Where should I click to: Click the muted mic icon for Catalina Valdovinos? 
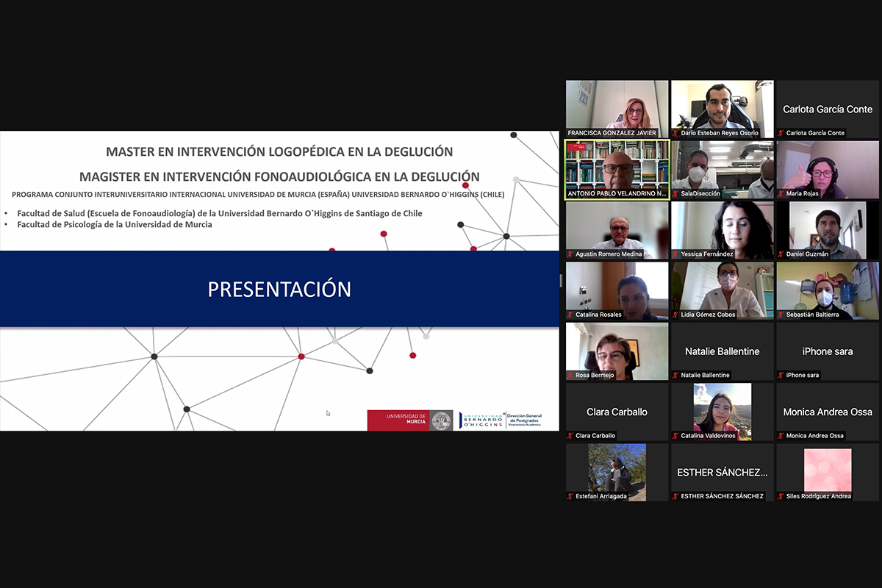676,436
